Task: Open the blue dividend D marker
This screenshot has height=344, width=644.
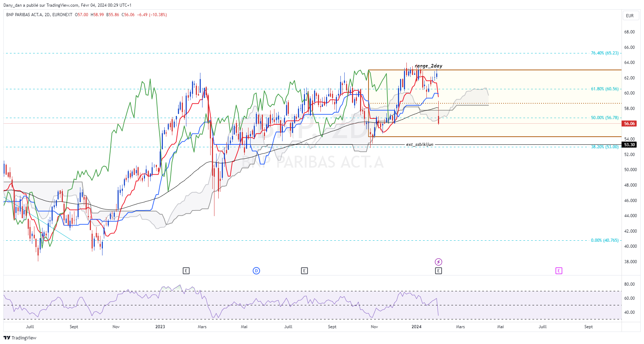Action: tap(257, 271)
